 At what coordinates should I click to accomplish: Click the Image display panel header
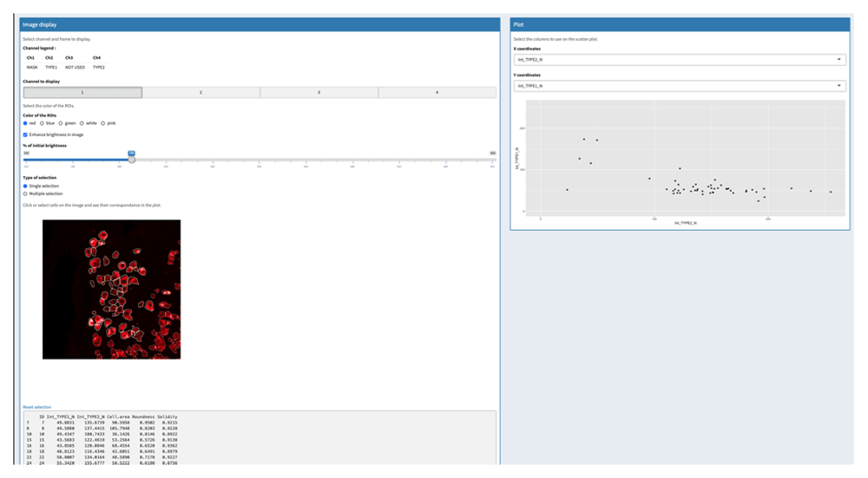click(260, 25)
